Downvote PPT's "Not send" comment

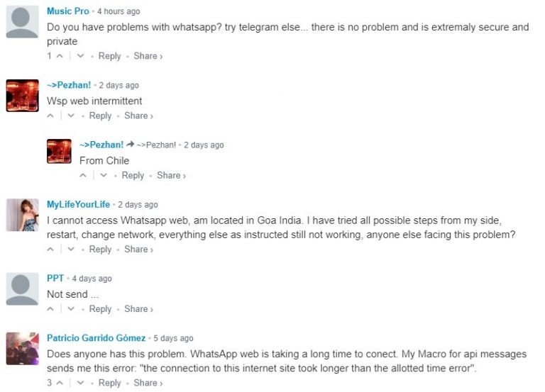pyautogui.click(x=71, y=308)
